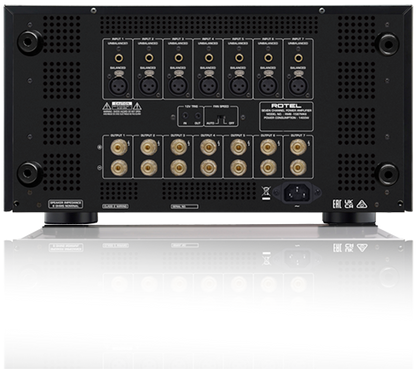
Task: Click the right rubber foot of the amplifier
Action: tap(349, 218)
